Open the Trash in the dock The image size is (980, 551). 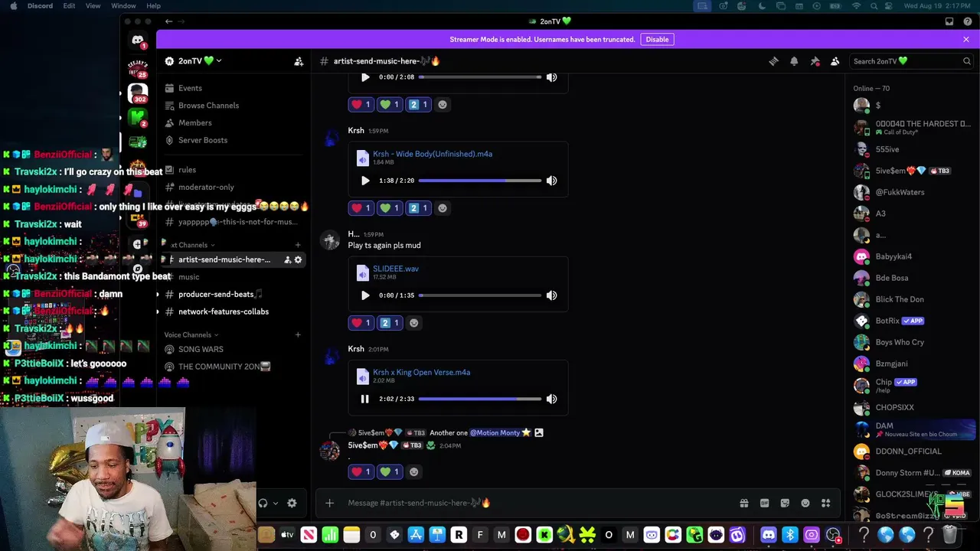point(950,535)
